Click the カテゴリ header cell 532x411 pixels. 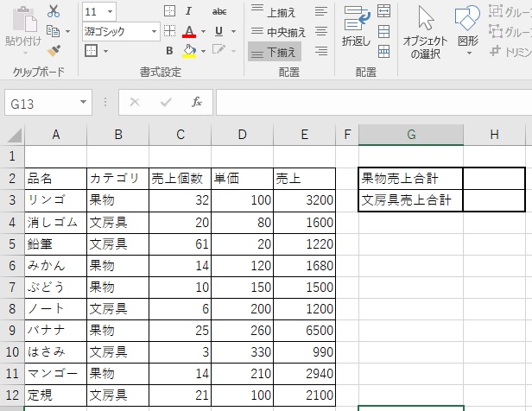(117, 179)
